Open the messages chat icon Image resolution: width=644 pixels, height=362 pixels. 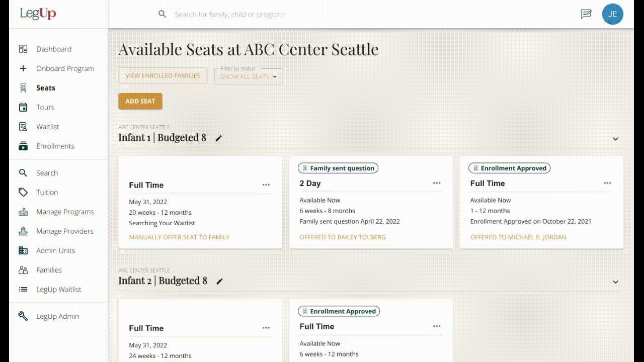586,14
